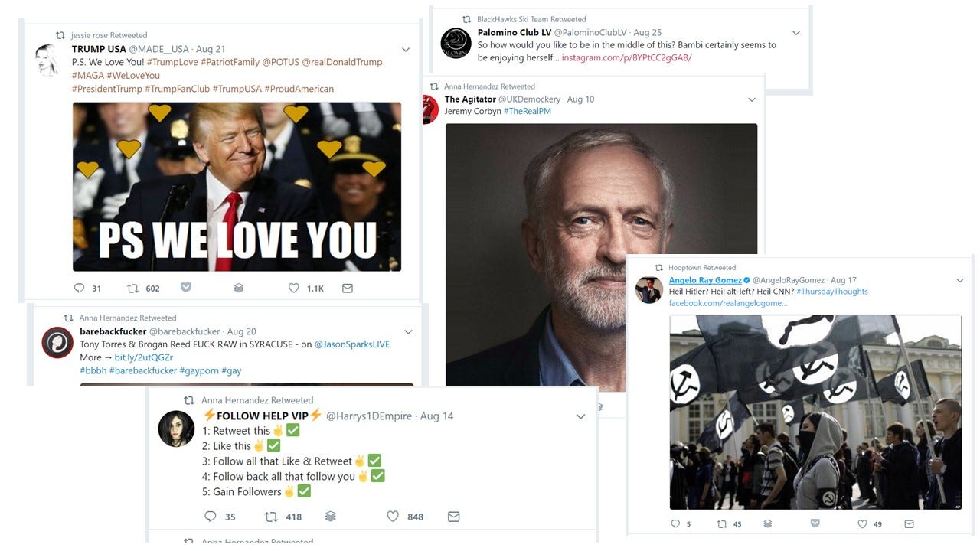Expand the TRUMP USA tweet options chevron
980x551 pixels.
pyautogui.click(x=406, y=50)
